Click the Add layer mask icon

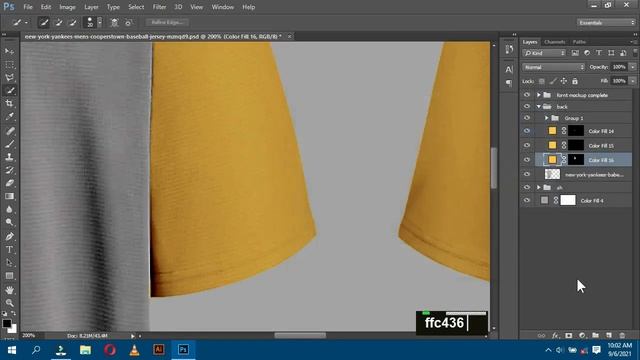(x=569, y=335)
